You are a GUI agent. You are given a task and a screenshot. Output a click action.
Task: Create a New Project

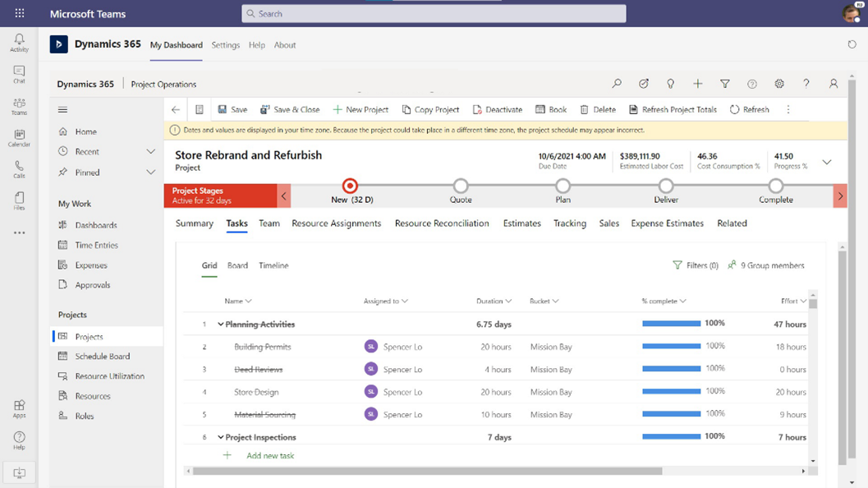[x=361, y=109]
